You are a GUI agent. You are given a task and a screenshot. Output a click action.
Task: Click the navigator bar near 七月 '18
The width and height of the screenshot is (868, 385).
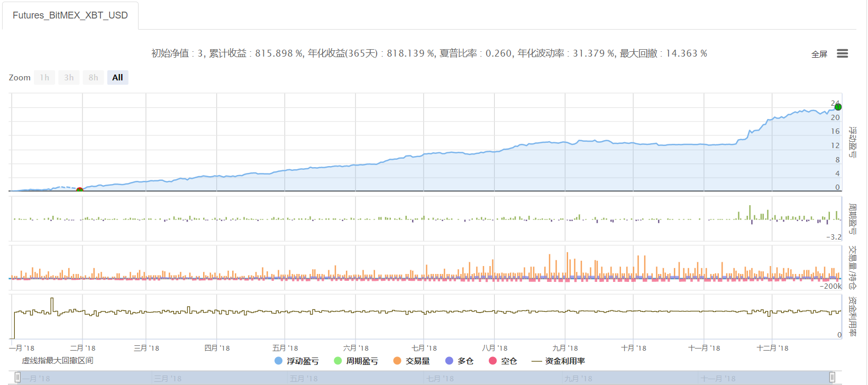click(x=440, y=378)
